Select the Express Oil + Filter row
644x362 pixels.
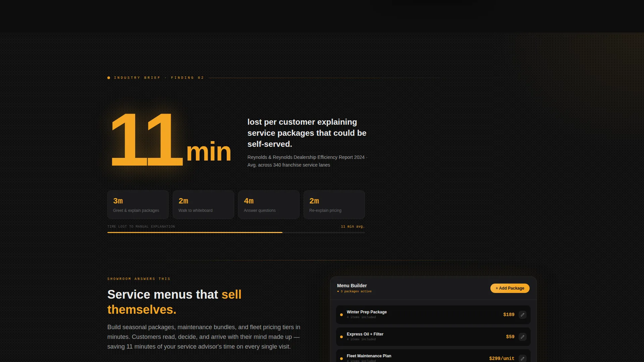pos(433,337)
